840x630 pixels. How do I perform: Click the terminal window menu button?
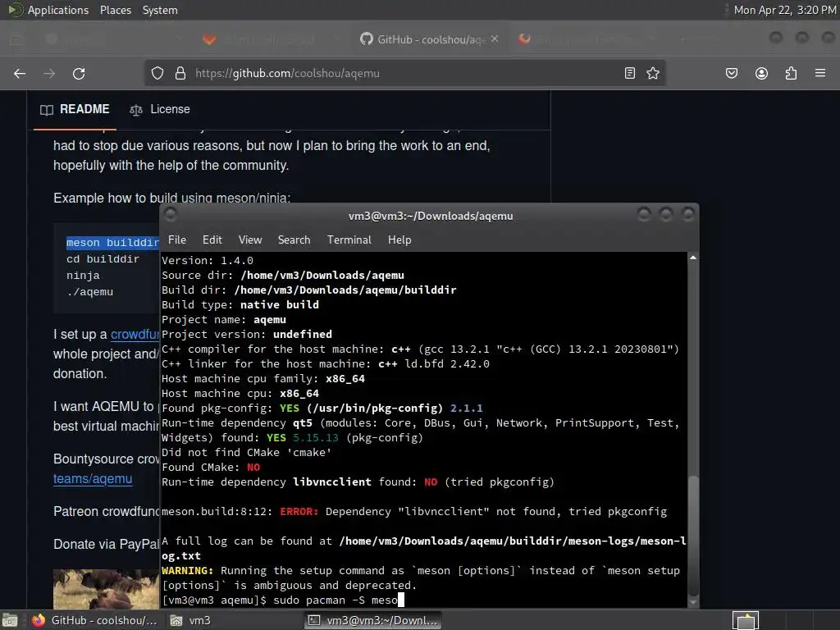171,215
